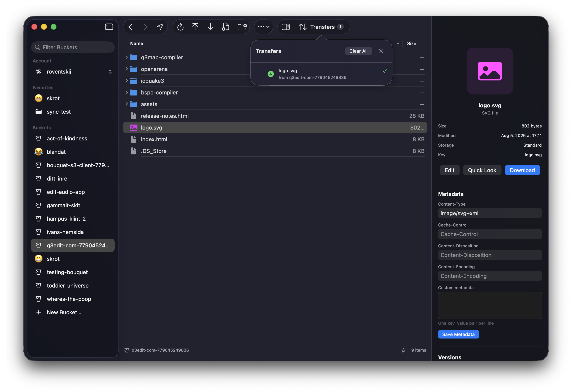Select the bouquet-s3-client-779... bucket

tap(73, 165)
